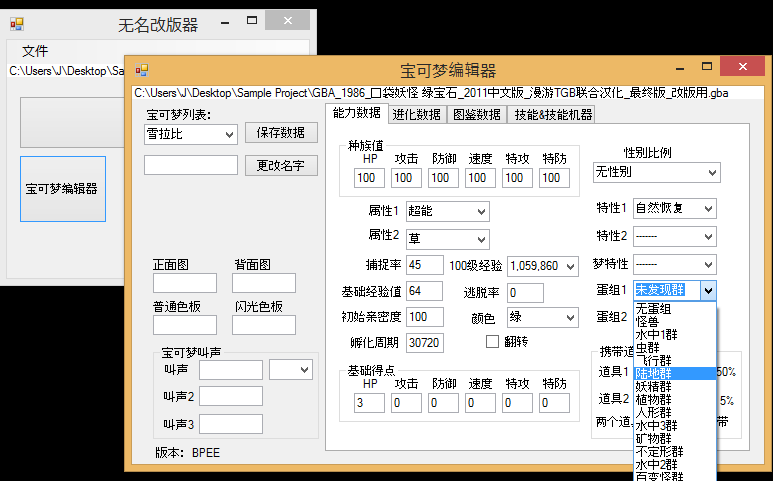Click the 叫声 text field
The height and width of the screenshot is (481, 773).
coord(231,370)
